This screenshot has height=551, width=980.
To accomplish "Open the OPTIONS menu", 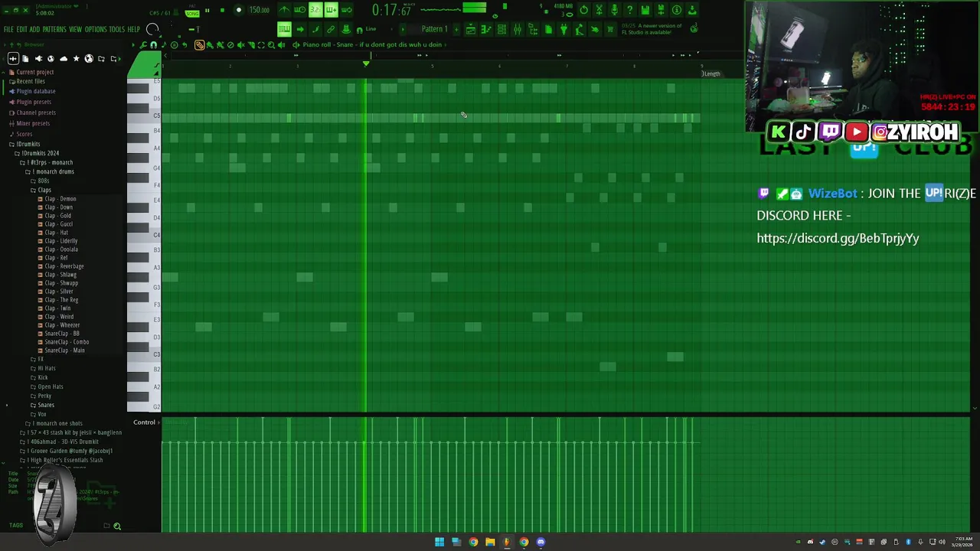I will pos(96,29).
